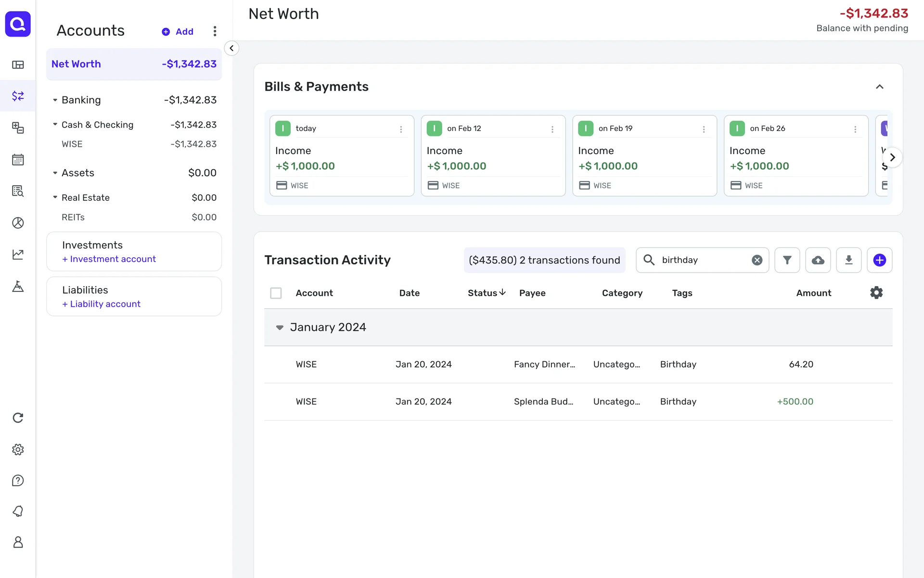Image resolution: width=924 pixels, height=578 pixels.
Task: Collapse the Real Estate tree item
Action: coord(55,197)
